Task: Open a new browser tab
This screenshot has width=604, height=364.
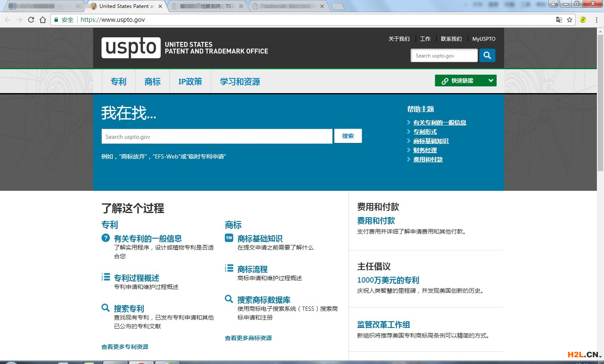Action: [337, 6]
